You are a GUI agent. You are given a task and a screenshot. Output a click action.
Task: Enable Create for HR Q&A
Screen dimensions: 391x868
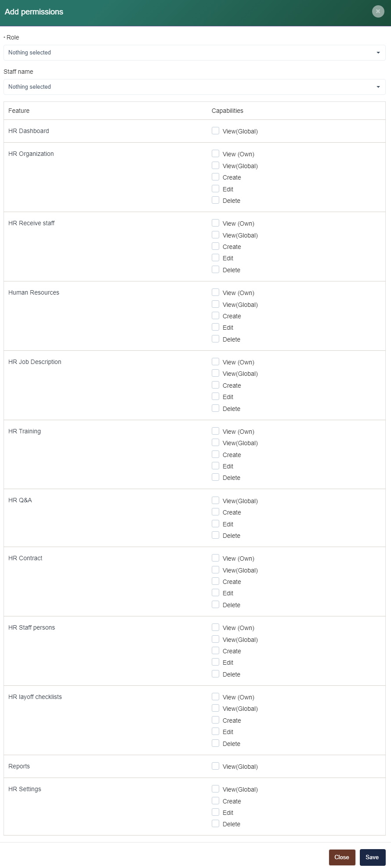tap(216, 512)
